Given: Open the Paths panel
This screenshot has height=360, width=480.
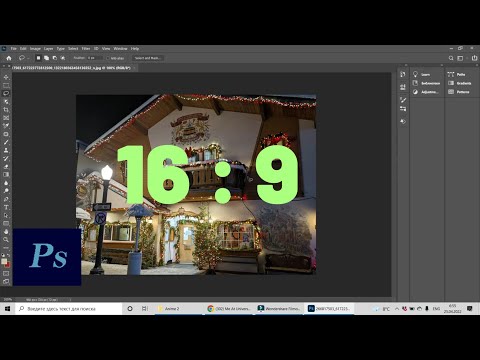Looking at the screenshot, I should (x=461, y=74).
